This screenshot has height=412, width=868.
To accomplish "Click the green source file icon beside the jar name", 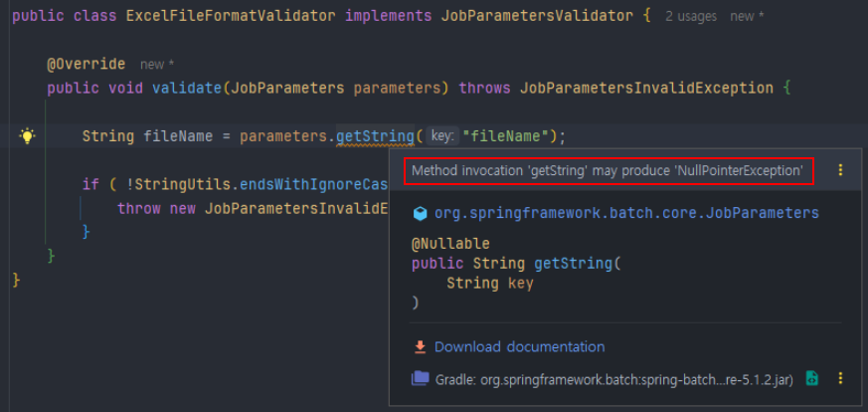I will coord(812,379).
